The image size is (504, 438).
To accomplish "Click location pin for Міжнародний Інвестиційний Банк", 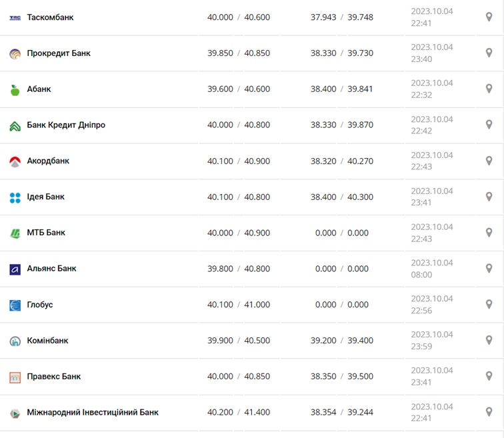I will click(x=489, y=413).
